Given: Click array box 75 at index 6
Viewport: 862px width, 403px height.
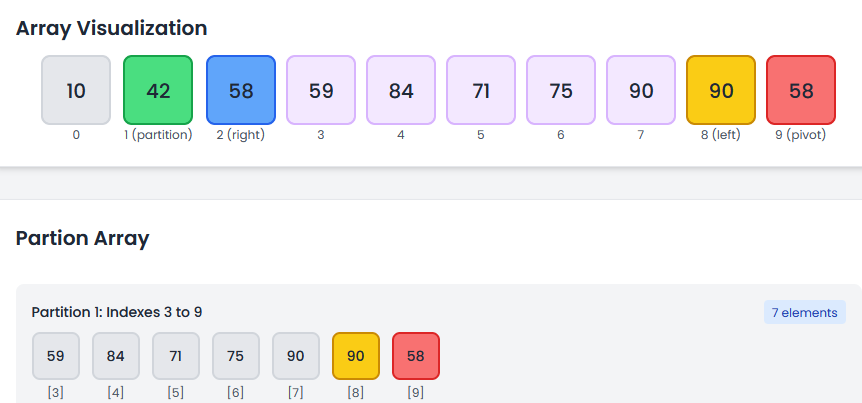Looking at the screenshot, I should 561,90.
